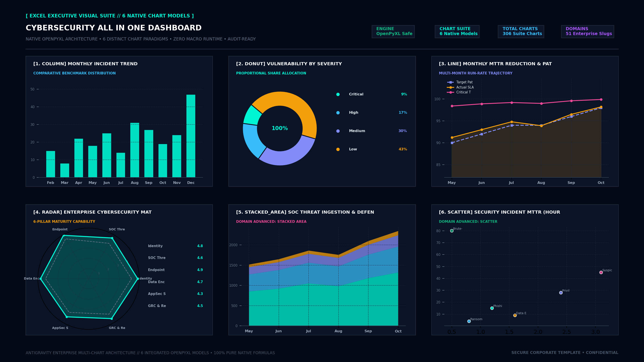Click the 100% donut center label
This screenshot has width=644, height=362.
pos(280,128)
